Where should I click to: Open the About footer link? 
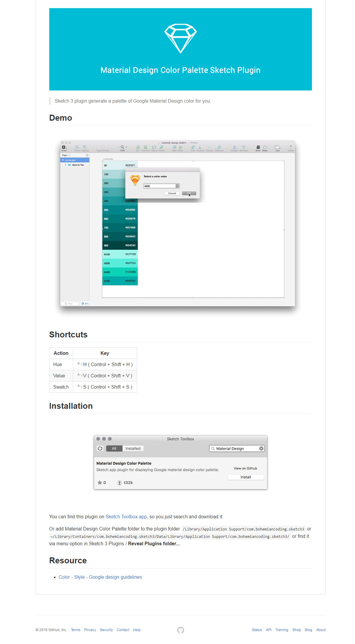321,630
